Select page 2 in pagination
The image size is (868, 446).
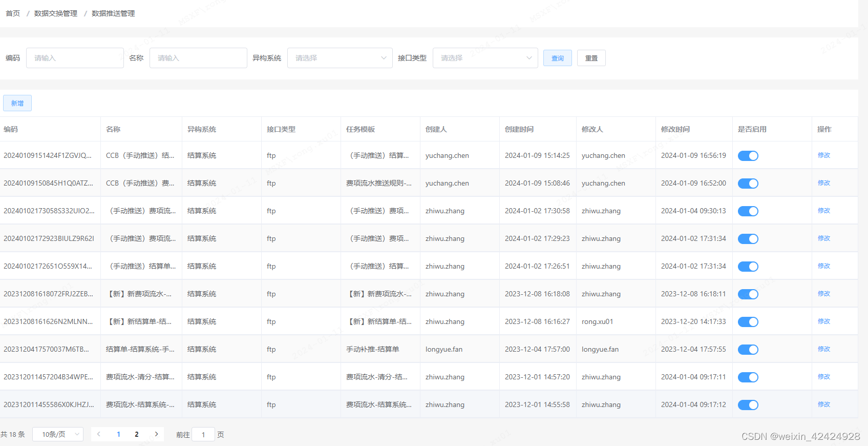(137, 434)
